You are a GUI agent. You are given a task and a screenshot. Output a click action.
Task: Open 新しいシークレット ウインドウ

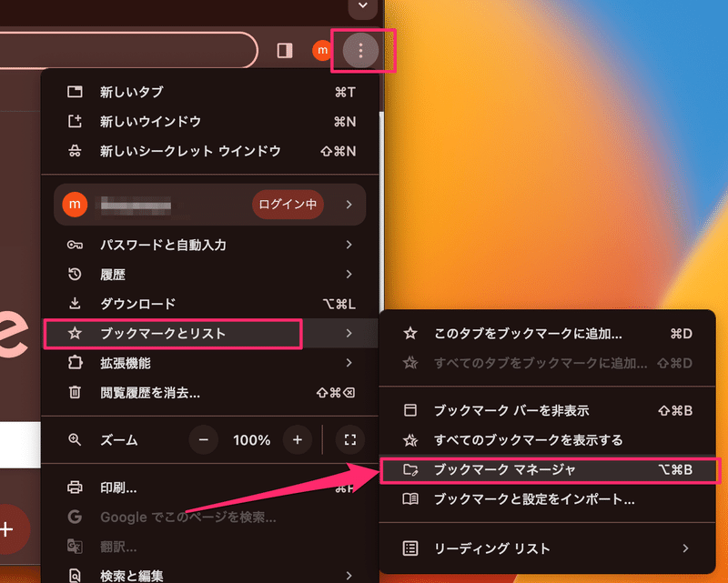210,151
